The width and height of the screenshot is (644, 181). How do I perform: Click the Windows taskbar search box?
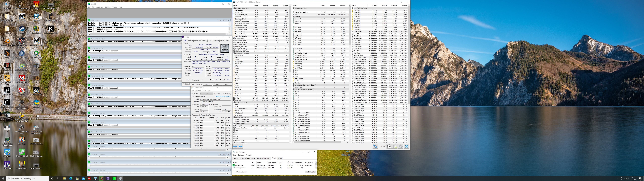[28, 178]
